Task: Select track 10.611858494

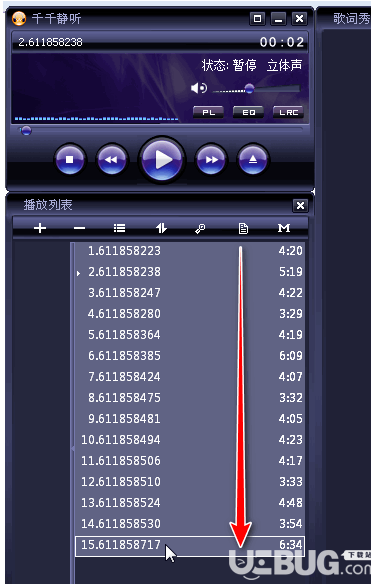Action: pos(190,440)
